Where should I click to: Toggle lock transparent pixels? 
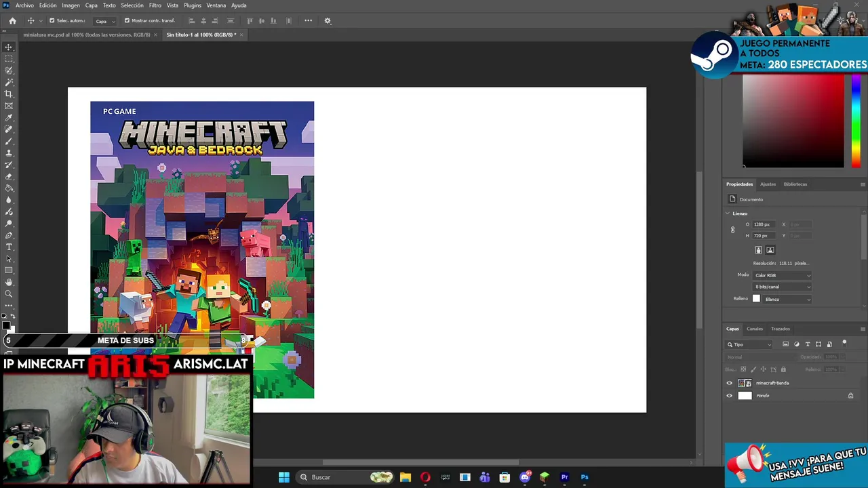click(743, 369)
